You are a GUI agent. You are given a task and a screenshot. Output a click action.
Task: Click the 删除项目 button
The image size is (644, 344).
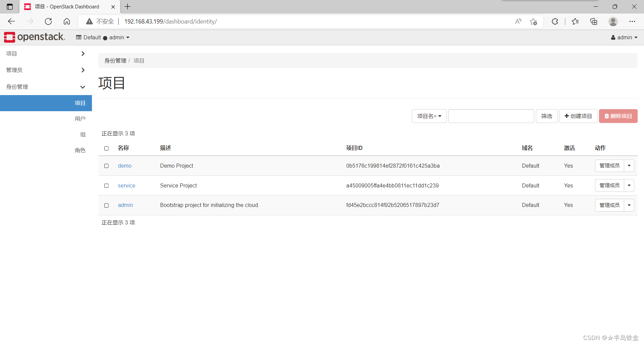618,116
